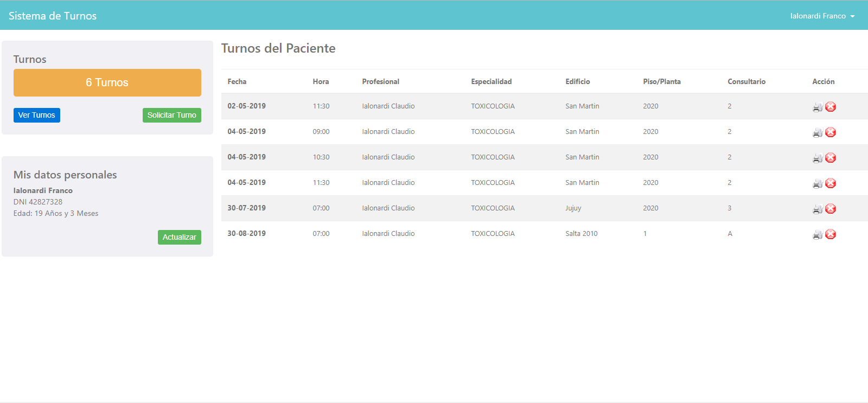This screenshot has width=868, height=403.
Task: Cancel the 04-05-2019 09:00 appointment
Action: (x=831, y=132)
